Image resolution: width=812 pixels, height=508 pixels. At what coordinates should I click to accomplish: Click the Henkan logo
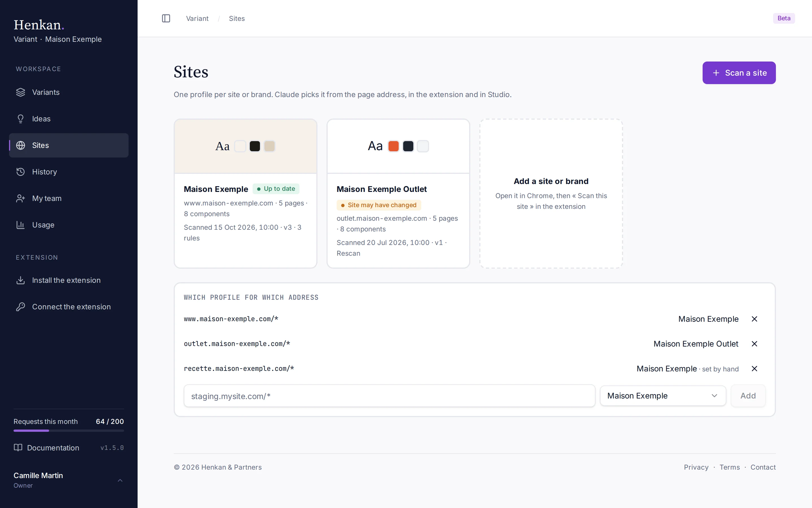(39, 25)
